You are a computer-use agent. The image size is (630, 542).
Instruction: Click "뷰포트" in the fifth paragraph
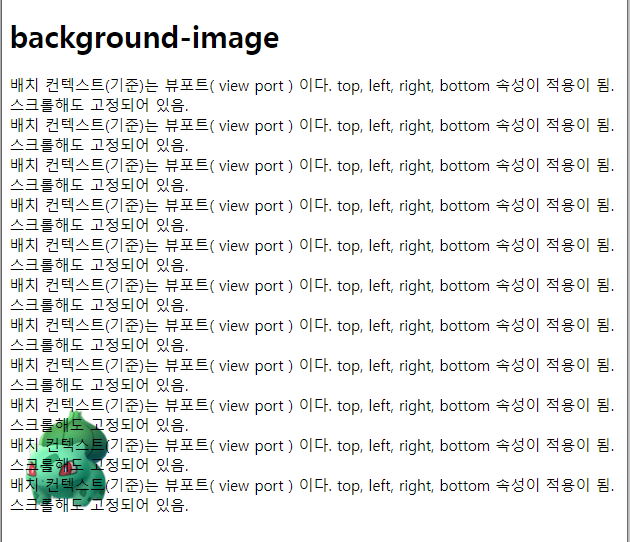tap(187, 245)
